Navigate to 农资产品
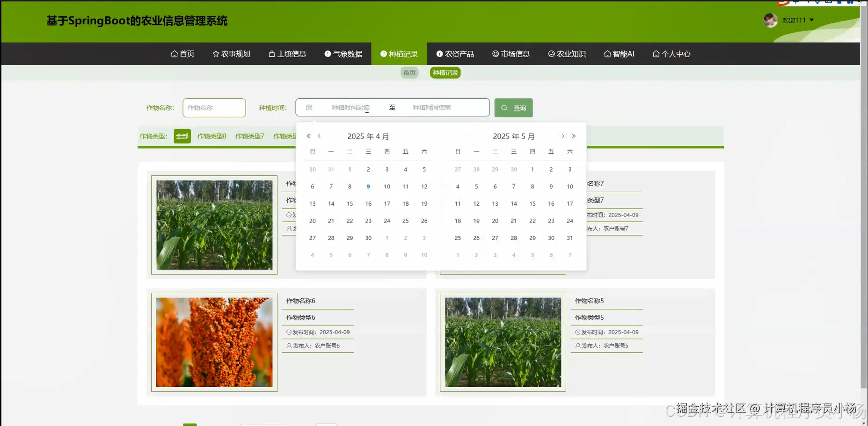 pos(455,54)
